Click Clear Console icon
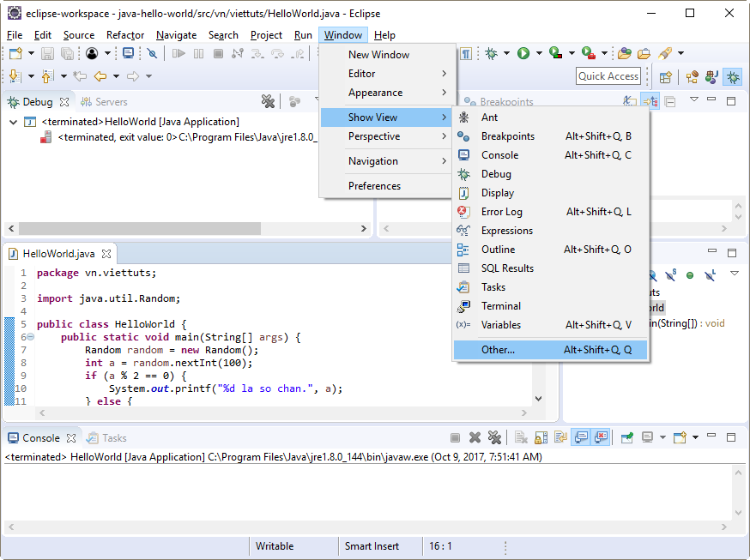This screenshot has width=750, height=560. point(521,437)
